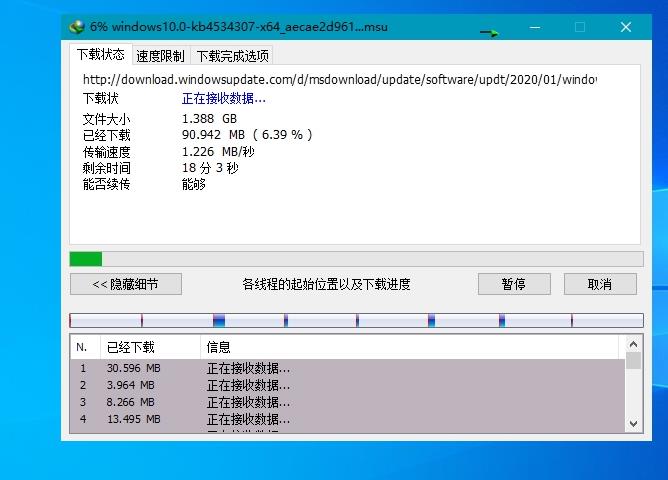Select thread row 2 with 3.964 MB
668x480 pixels.
point(348,385)
